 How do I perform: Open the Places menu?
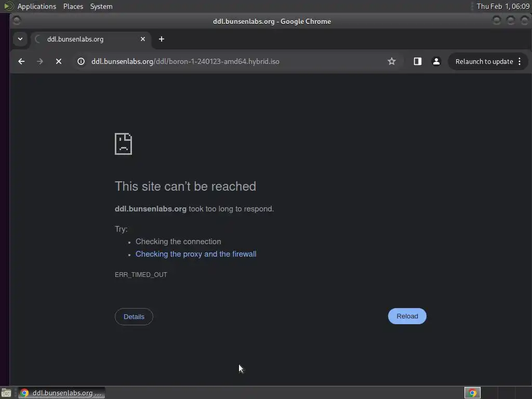tap(73, 6)
